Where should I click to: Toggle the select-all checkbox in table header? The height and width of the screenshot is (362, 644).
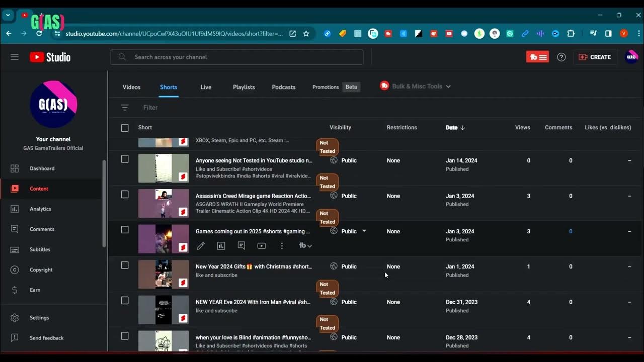click(125, 128)
